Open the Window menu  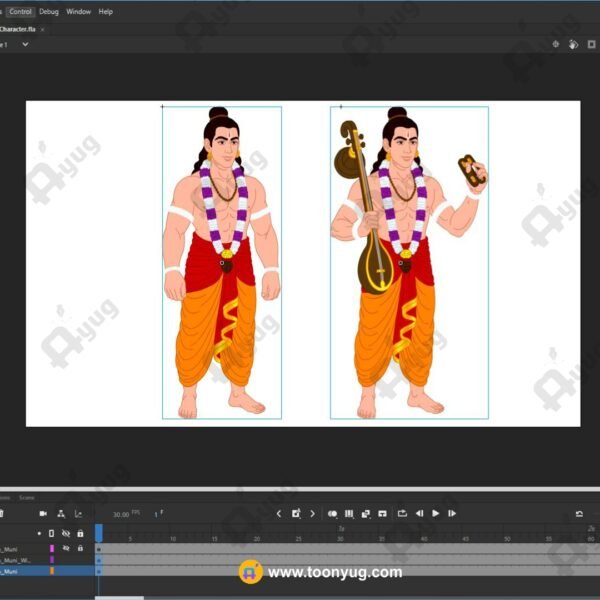[x=78, y=11]
